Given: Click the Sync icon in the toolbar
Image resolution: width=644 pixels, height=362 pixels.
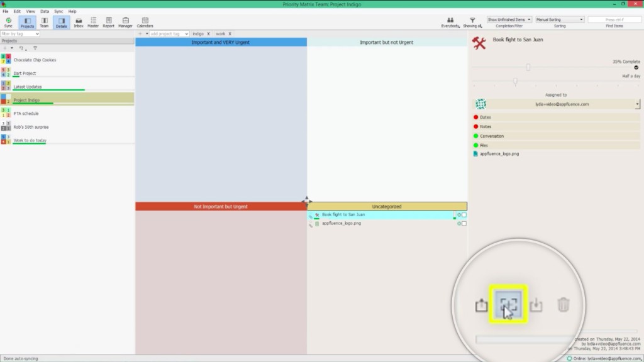Looking at the screenshot, I should [x=8, y=21].
